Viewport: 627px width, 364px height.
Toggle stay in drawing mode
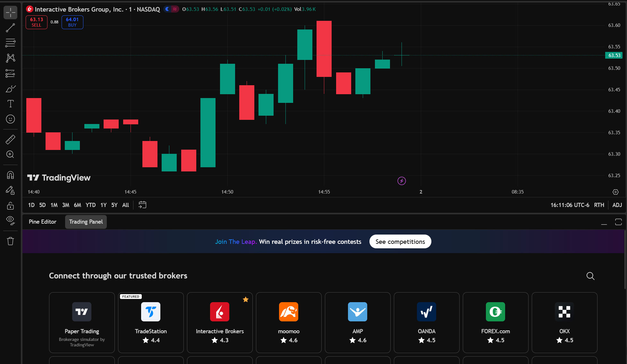10,190
